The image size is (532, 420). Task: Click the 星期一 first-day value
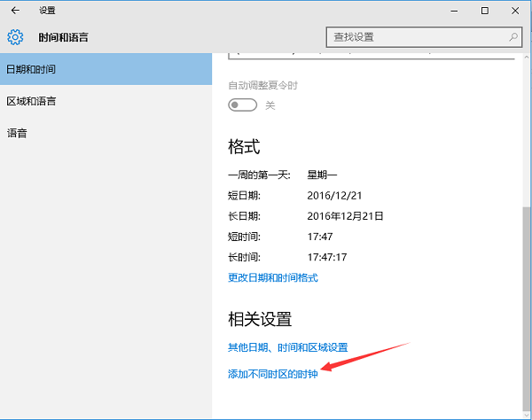click(x=322, y=175)
